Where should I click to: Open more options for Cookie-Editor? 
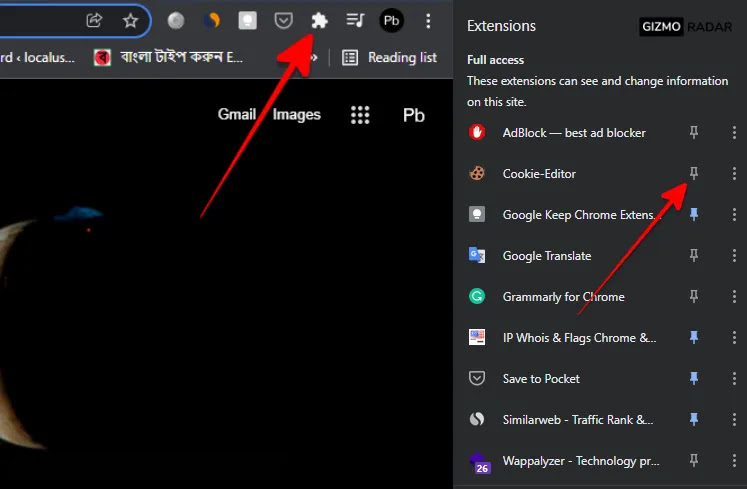(734, 173)
